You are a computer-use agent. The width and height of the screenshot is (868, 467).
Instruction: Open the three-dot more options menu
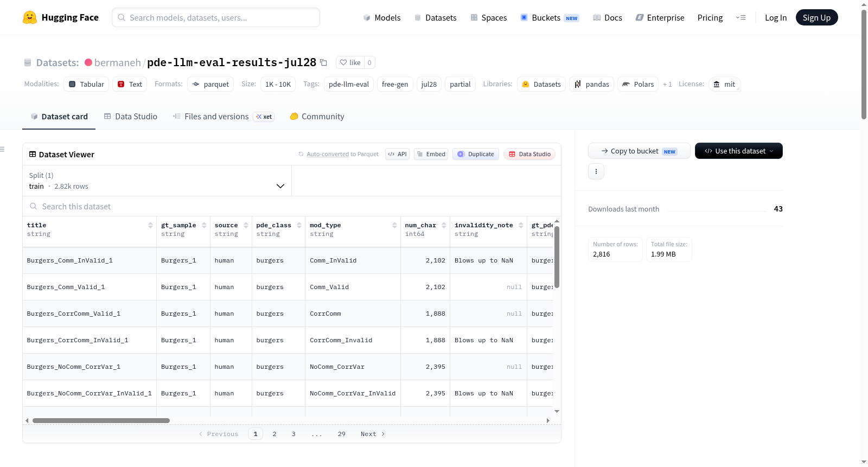(x=596, y=171)
